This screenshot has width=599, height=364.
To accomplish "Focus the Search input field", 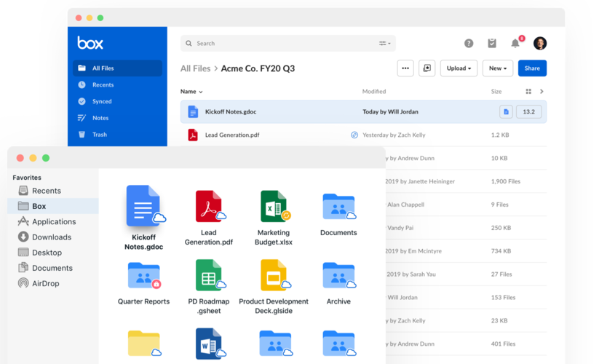I will [288, 44].
